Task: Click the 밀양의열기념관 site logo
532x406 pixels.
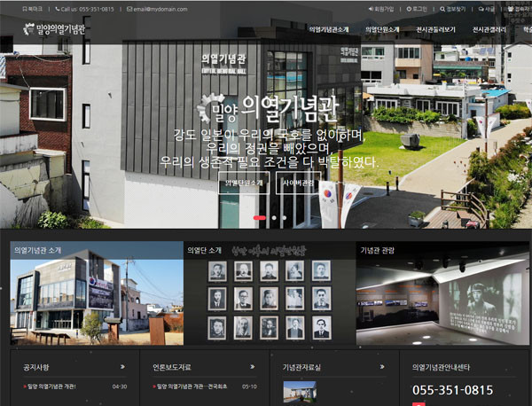Action: tap(54, 29)
